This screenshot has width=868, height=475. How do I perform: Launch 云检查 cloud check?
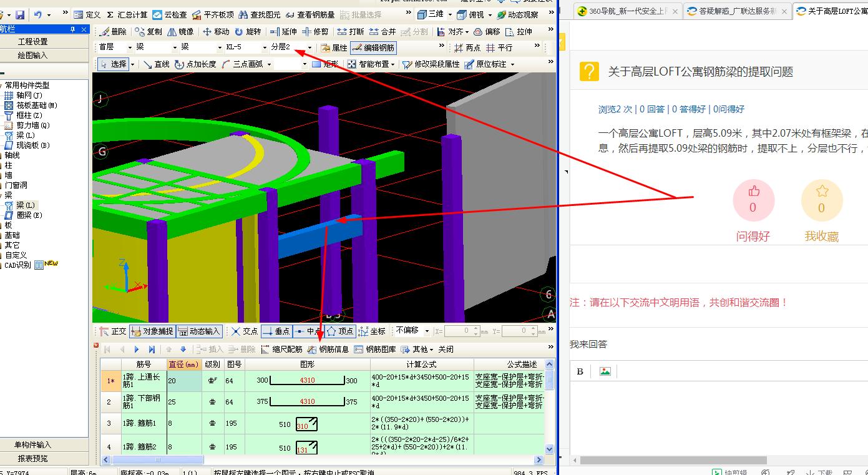[170, 14]
